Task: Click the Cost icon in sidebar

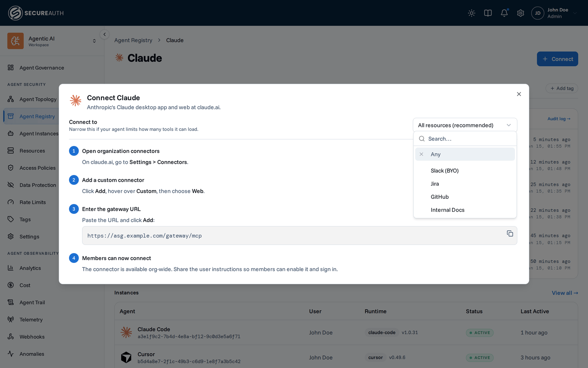Action: (x=11, y=285)
